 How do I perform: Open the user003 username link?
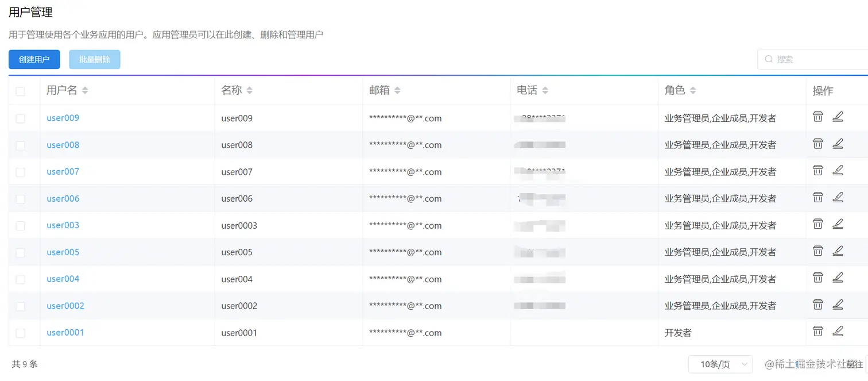(x=63, y=225)
